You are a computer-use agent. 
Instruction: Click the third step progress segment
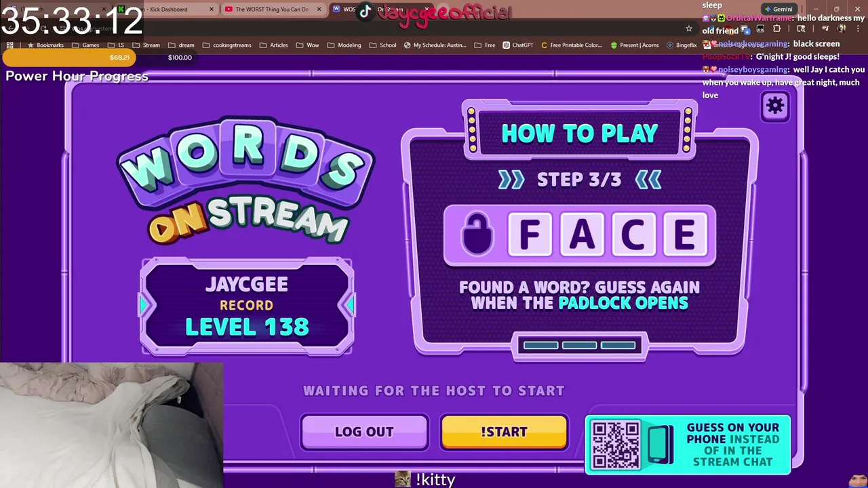pos(618,345)
